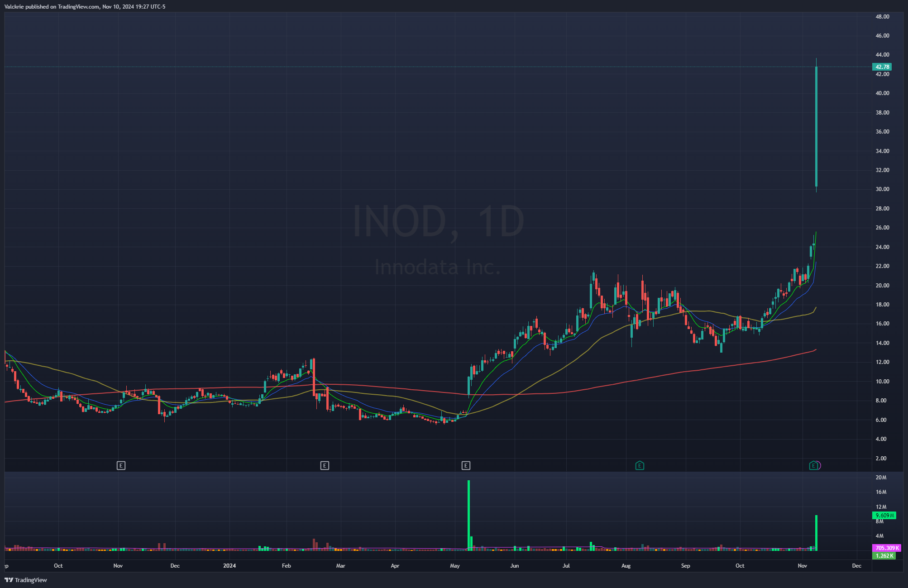Click the green 1.262K volume label
Viewport: 908px width, 588px height.
point(884,556)
